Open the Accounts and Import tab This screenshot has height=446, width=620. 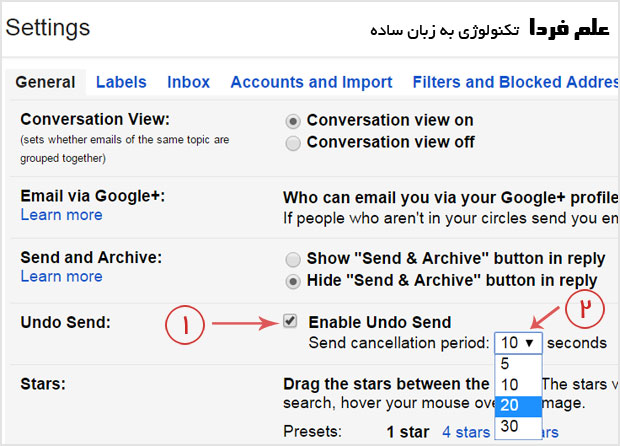tap(311, 82)
